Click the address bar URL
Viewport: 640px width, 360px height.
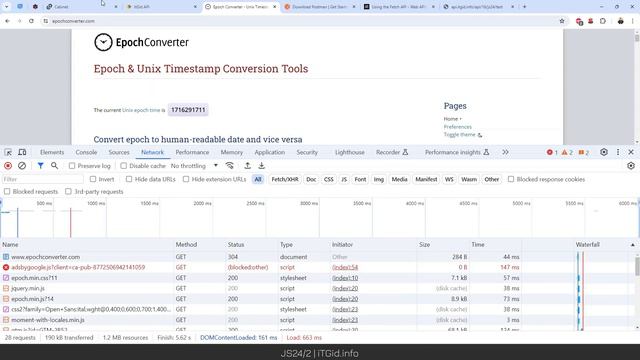(x=73, y=21)
